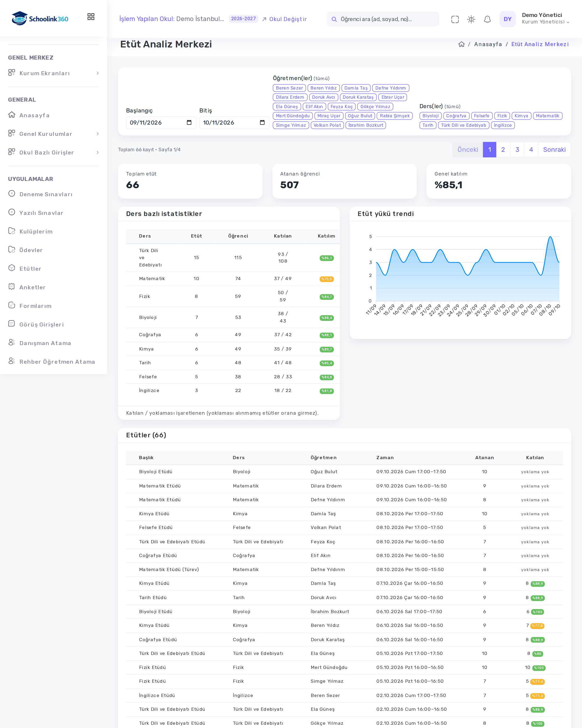Viewport: 582px width, 728px height.
Task: Open Demo Yönetici user dropdown
Action: 545,19
